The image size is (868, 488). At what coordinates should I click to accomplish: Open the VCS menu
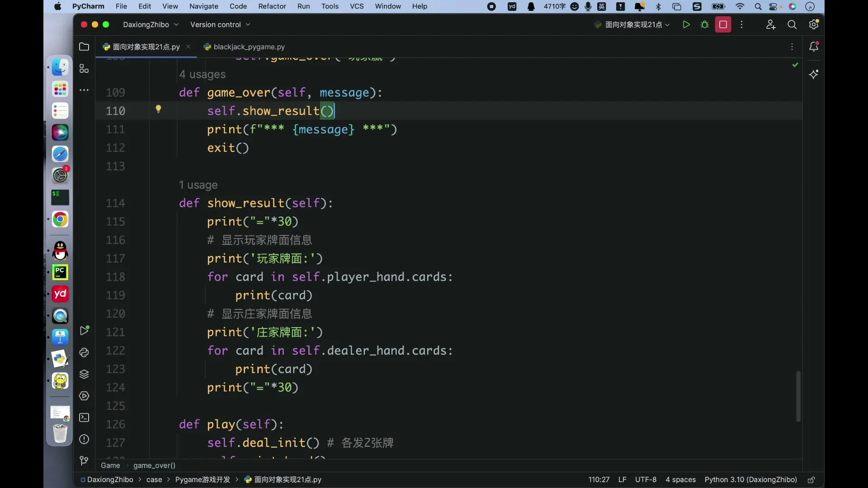tap(357, 6)
